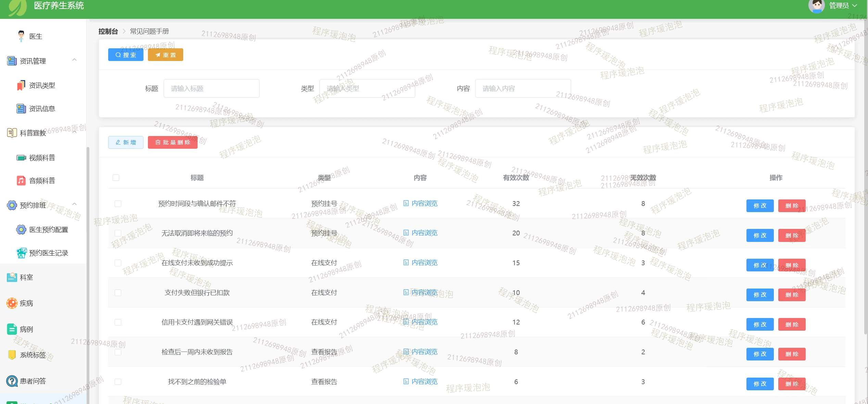Viewport: 868px width, 404px height.
Task: Click the 患者问答 question mark icon
Action: point(12,381)
